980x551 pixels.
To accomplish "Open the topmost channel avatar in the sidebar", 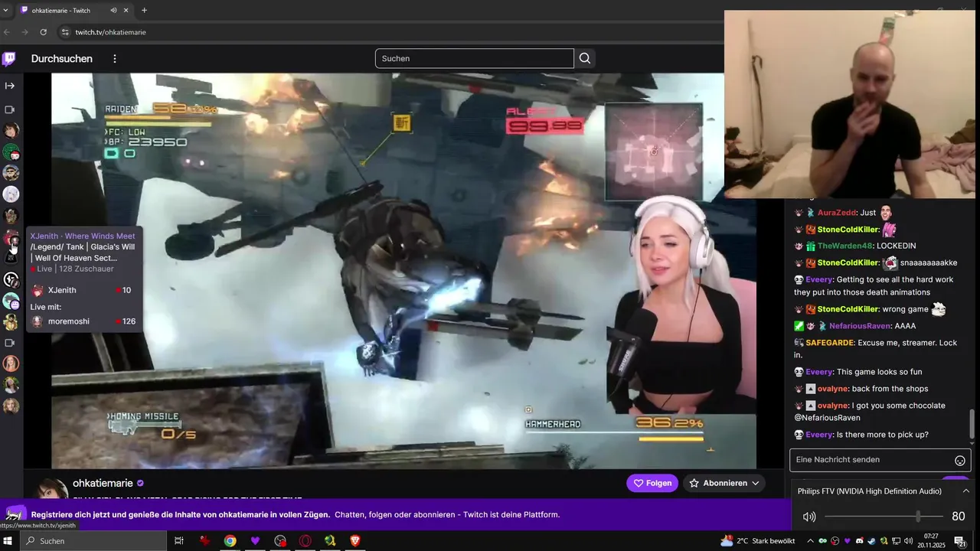I will (11, 130).
